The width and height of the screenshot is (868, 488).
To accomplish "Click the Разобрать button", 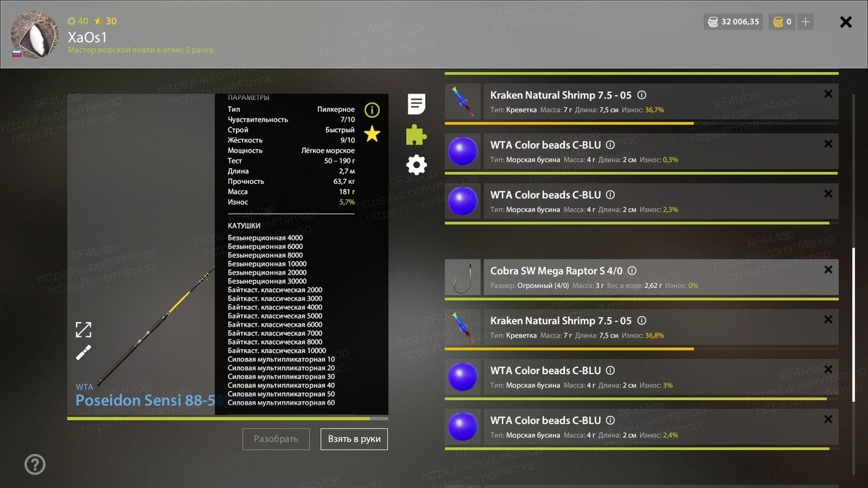I will click(x=276, y=439).
